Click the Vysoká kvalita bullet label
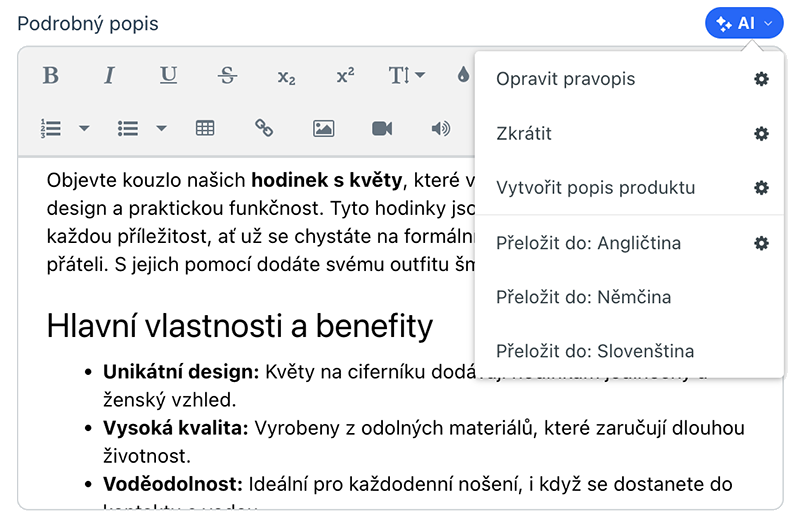Viewport: 800px width, 516px height. point(176,428)
